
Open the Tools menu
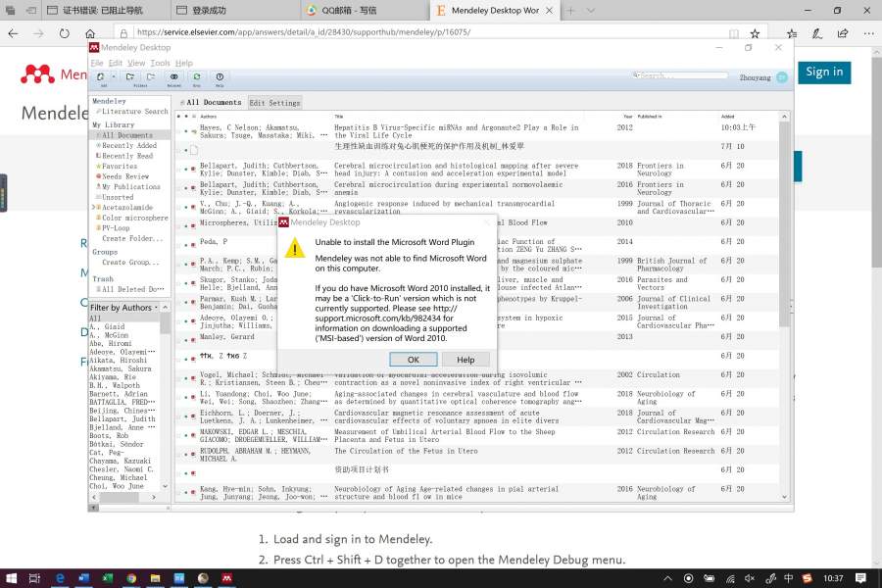point(160,63)
